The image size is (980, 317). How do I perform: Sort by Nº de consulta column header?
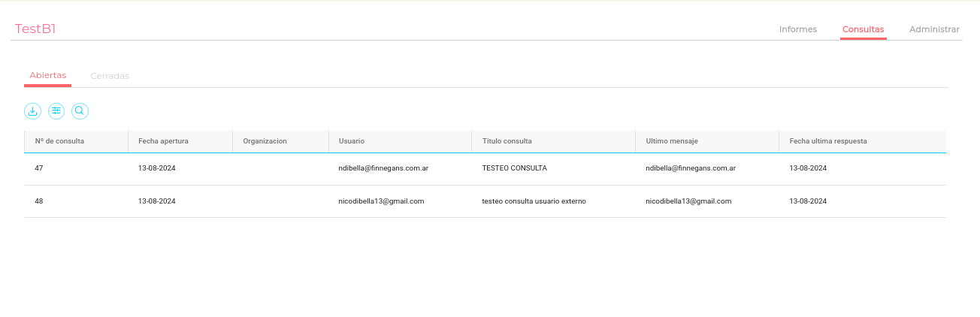coord(59,141)
